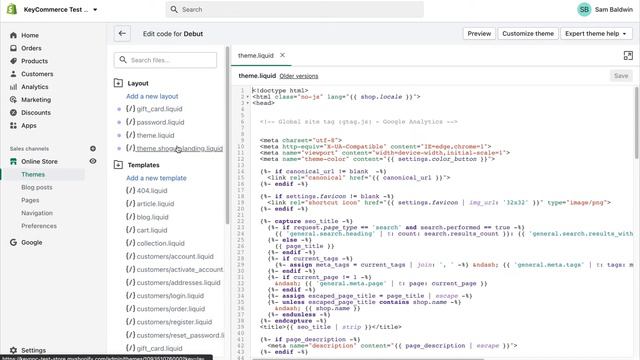The image size is (640, 360).
Task: Open Navigation settings
Action: (x=37, y=213)
